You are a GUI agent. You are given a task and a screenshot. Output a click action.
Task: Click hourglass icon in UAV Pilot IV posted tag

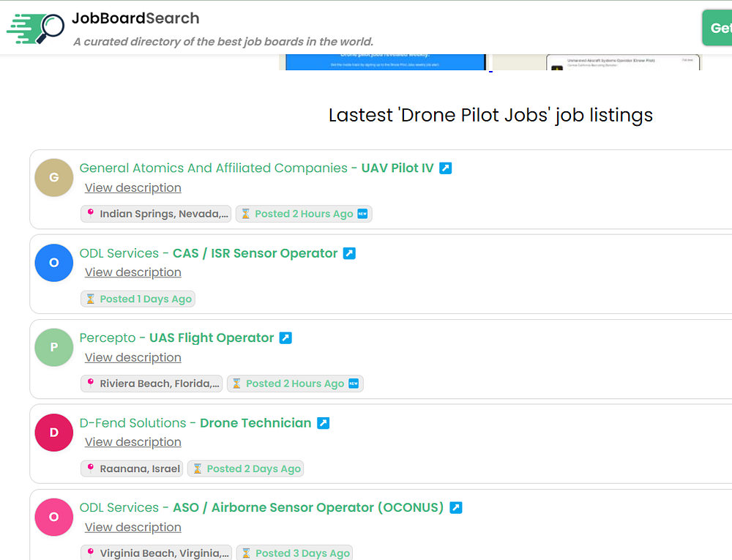pos(245,214)
